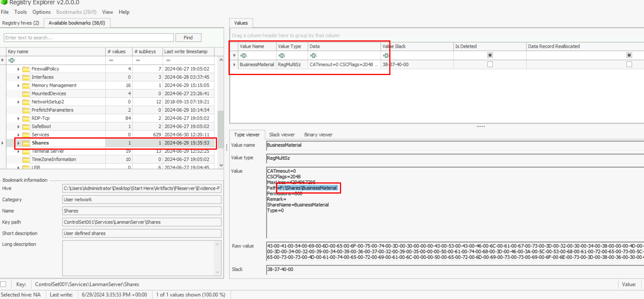Click Data column filter icon
The width and height of the screenshot is (644, 299).
(313, 56)
